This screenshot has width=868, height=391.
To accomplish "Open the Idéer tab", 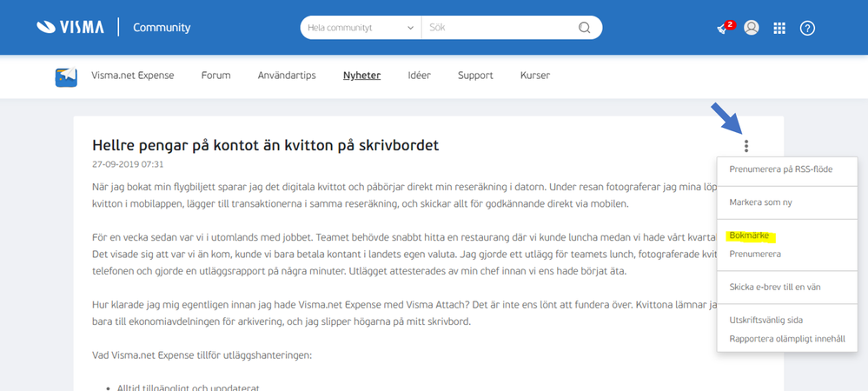I will tap(419, 76).
